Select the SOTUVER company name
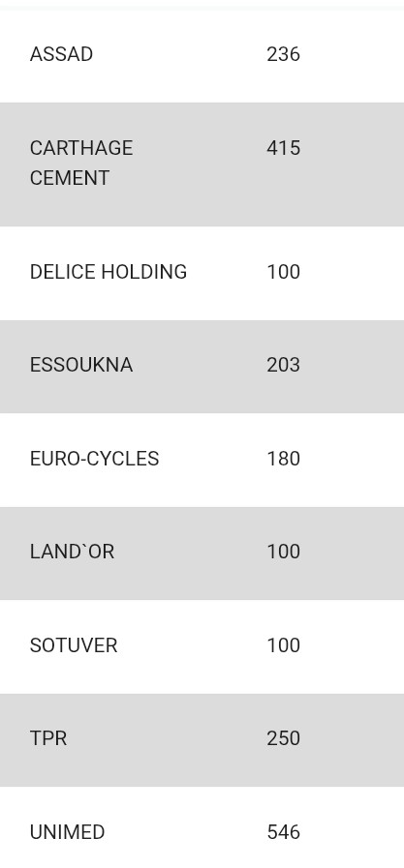The height and width of the screenshot is (868, 404). (x=74, y=645)
